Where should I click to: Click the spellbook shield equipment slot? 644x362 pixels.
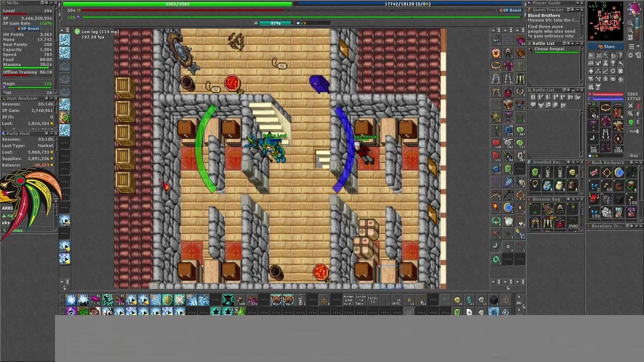(x=618, y=126)
